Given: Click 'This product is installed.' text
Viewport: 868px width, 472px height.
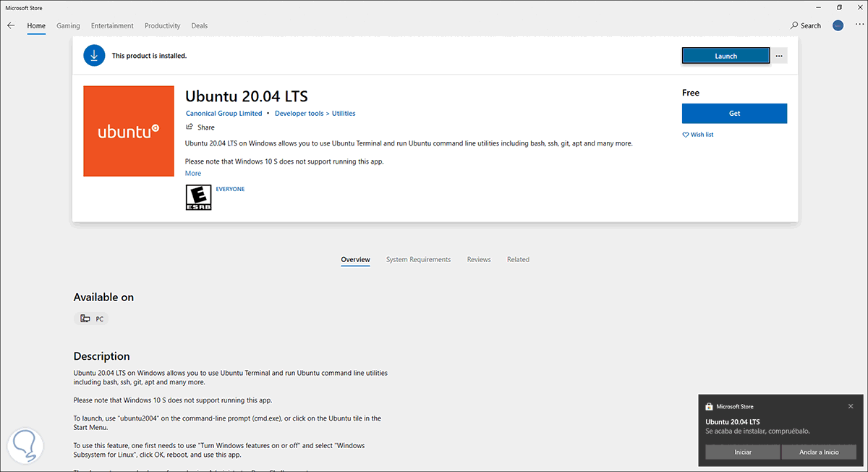Looking at the screenshot, I should pyautogui.click(x=149, y=56).
